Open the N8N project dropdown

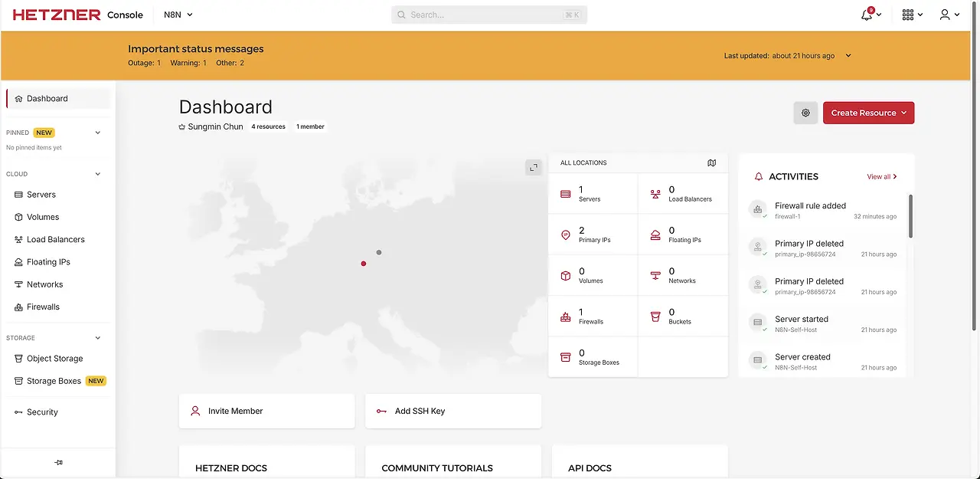pos(178,15)
